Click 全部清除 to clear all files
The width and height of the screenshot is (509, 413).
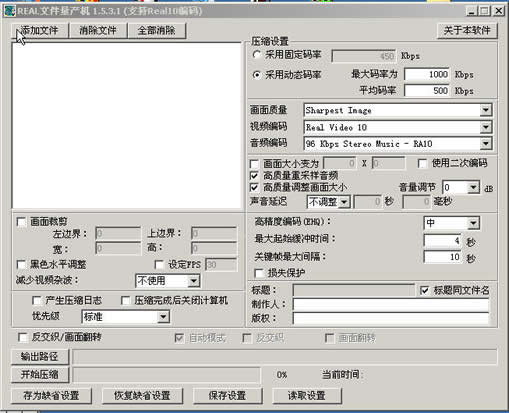157,31
